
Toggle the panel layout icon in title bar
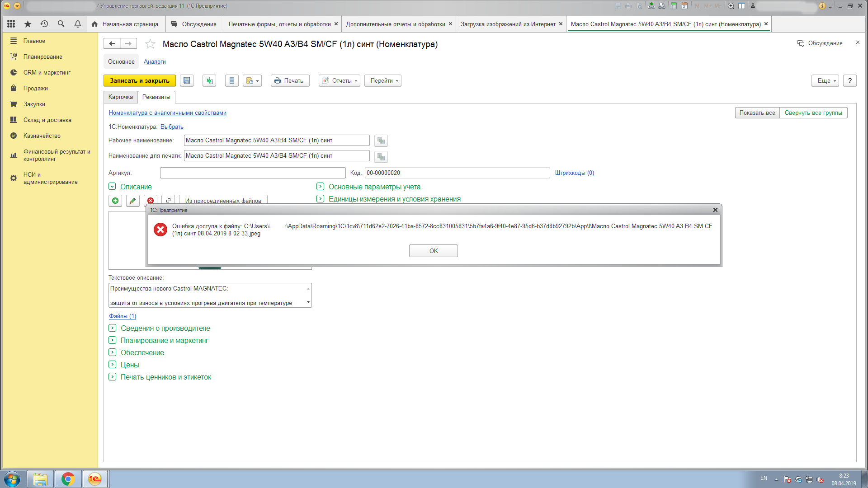pyautogui.click(x=742, y=6)
